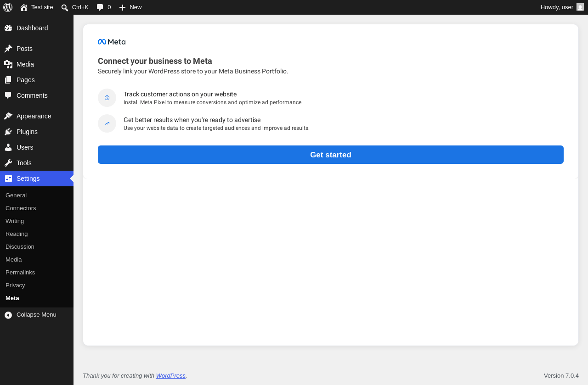Click the Collapse Menu arrow icon
588x385 pixels.
8,315
